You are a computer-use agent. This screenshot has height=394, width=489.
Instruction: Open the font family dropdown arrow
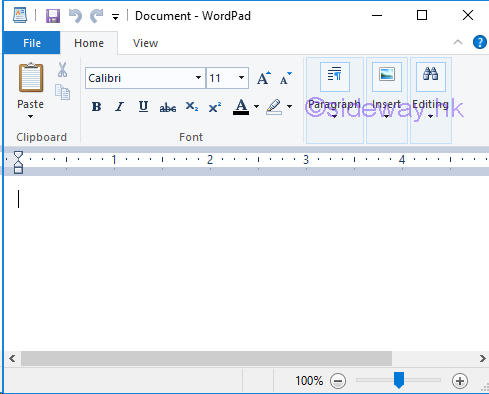coord(198,78)
